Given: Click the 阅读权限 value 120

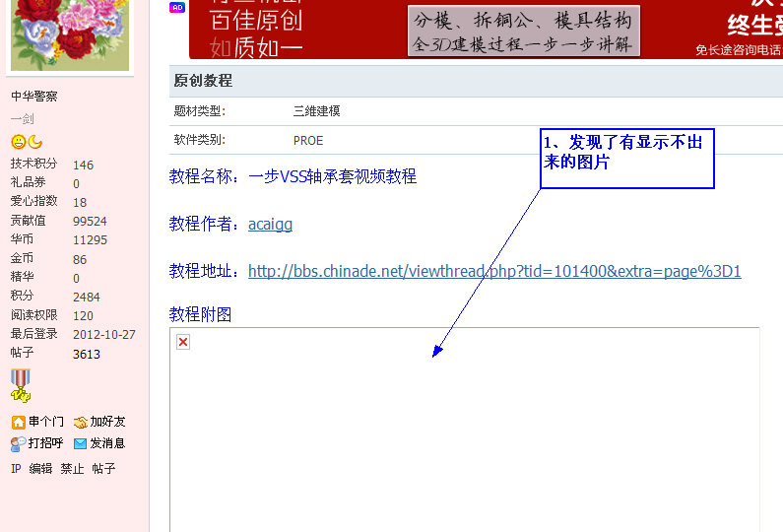Looking at the screenshot, I should (x=83, y=315).
